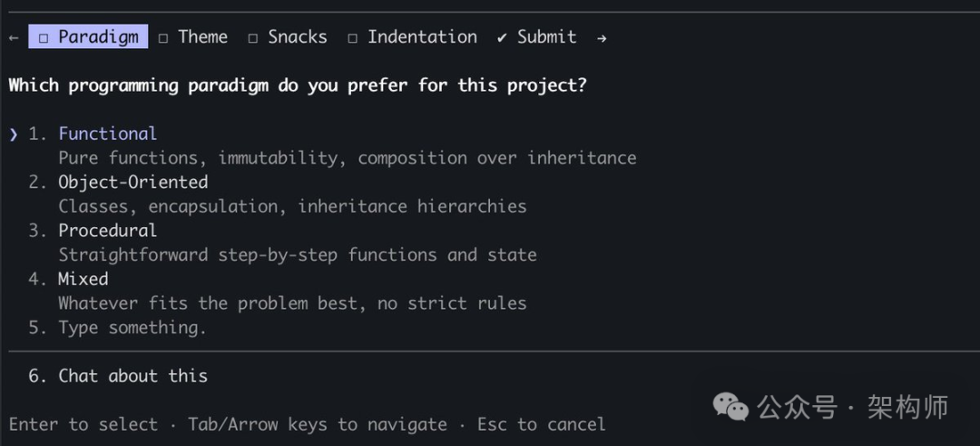Select the Object-Oriented option
The image size is (980, 446).
[132, 182]
